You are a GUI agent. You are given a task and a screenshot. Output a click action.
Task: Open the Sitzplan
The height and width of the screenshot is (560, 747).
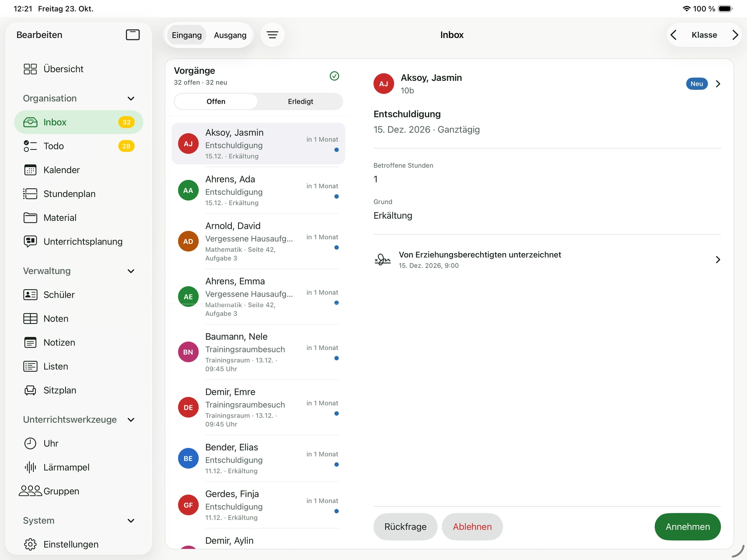(79, 390)
